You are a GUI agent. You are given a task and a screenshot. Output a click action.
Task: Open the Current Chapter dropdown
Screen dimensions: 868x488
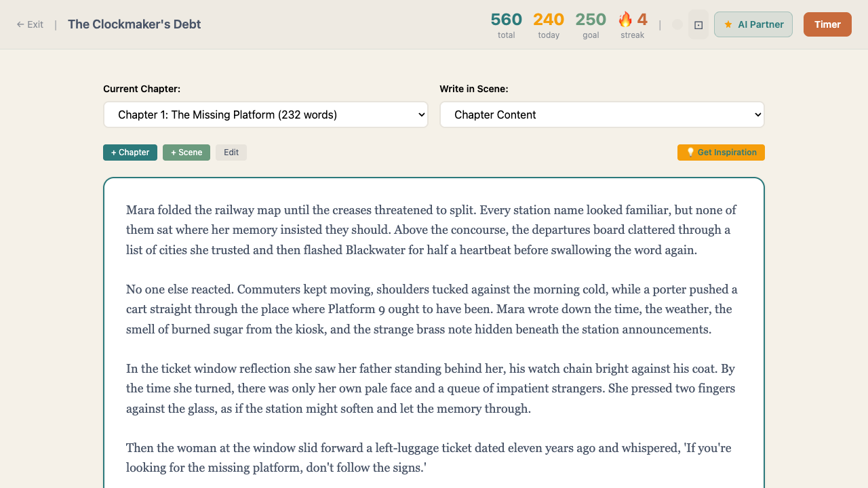click(265, 114)
